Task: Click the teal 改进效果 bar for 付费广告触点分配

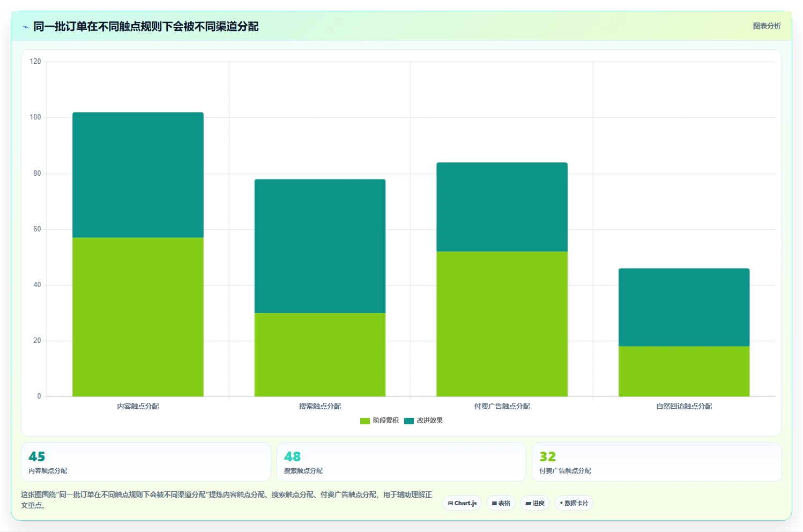Action: point(502,207)
